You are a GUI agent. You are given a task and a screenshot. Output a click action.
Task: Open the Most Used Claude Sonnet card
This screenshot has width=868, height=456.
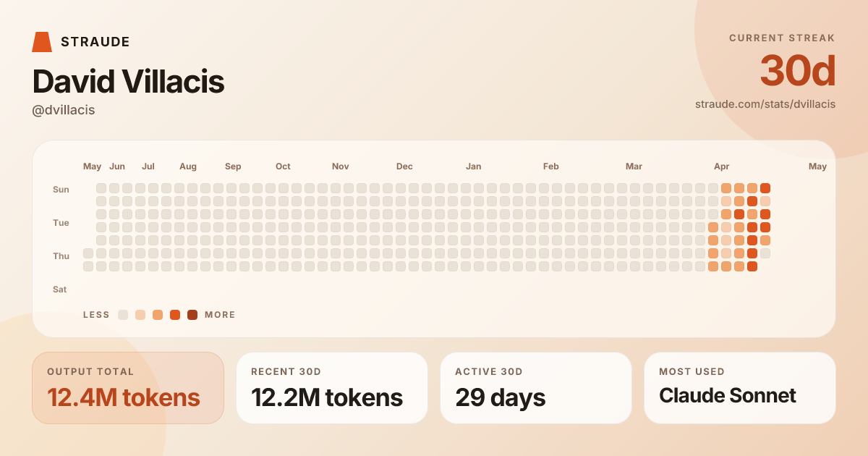click(x=740, y=388)
